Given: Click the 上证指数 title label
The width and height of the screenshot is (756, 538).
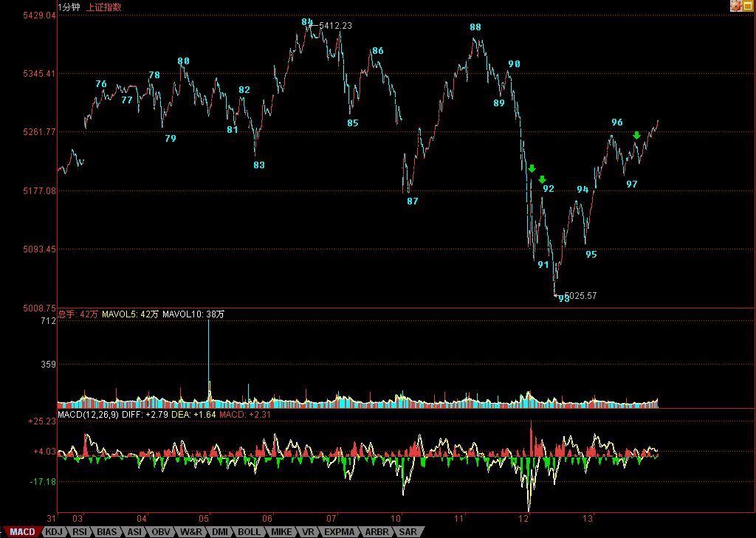Looking at the screenshot, I should tap(104, 7).
